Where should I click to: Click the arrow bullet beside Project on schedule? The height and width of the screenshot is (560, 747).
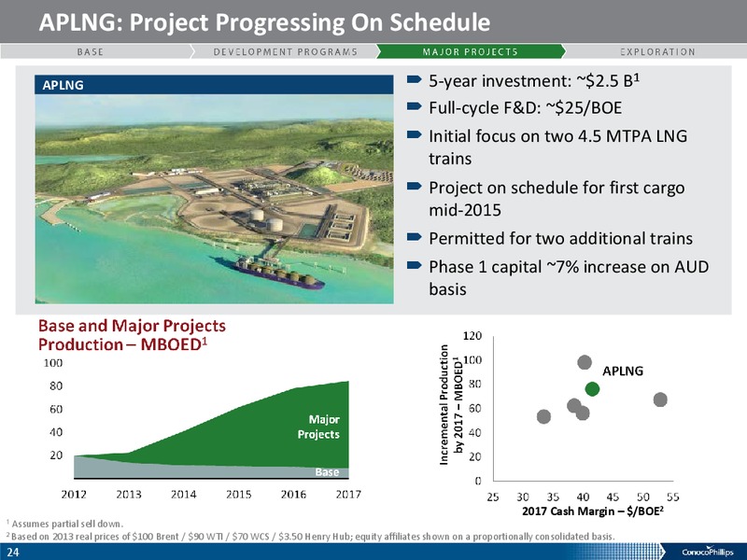pyautogui.click(x=414, y=186)
